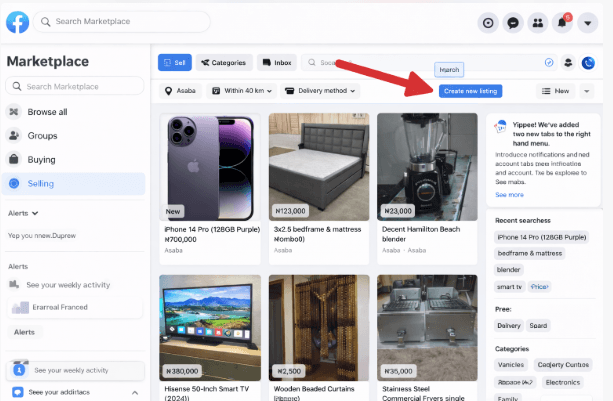Screen dimensions: 613x401
Task: Select the Delivery chip
Action: pos(509,326)
